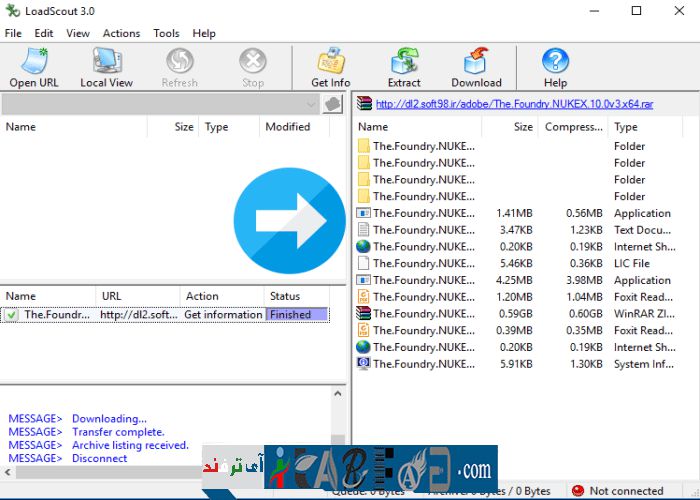Click the NUKEX rar archive URL link
Image resolution: width=700 pixels, height=500 pixels.
click(514, 103)
